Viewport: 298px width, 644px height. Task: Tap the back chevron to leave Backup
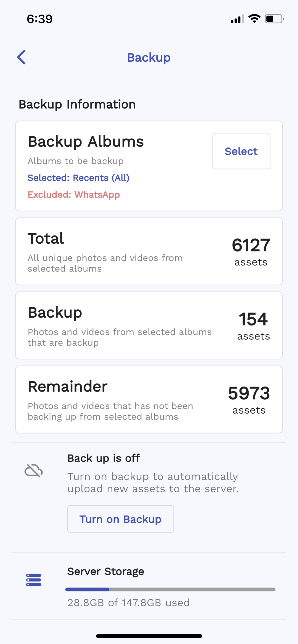pyautogui.click(x=21, y=57)
